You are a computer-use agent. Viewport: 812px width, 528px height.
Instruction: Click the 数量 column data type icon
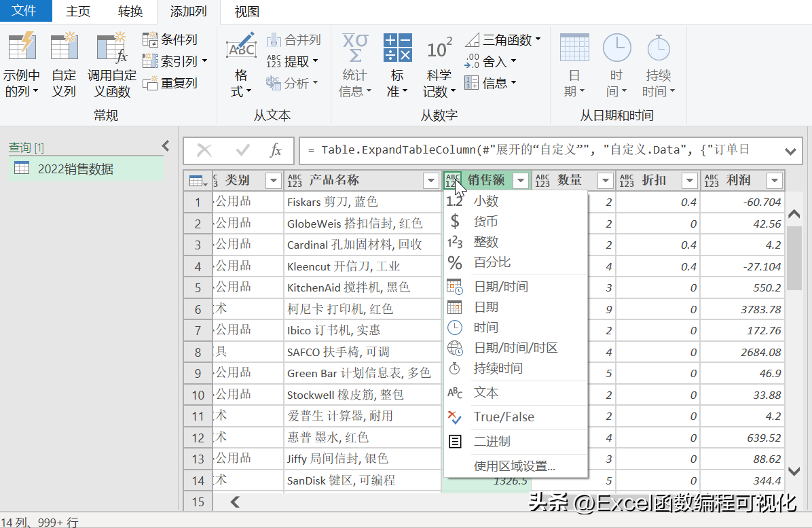tap(542, 180)
